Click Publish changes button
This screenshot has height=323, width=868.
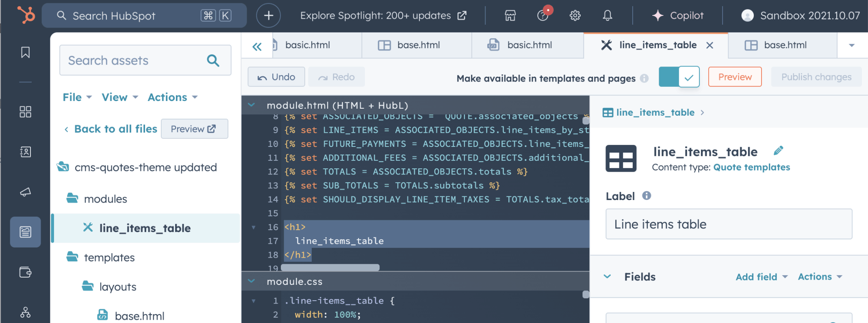coord(816,77)
